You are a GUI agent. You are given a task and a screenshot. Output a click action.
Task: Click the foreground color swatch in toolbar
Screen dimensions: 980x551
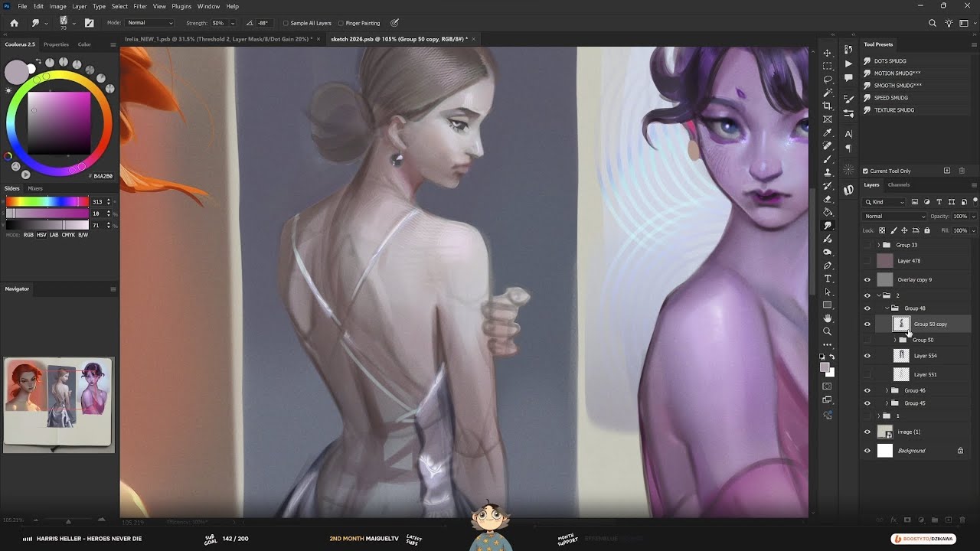(825, 367)
